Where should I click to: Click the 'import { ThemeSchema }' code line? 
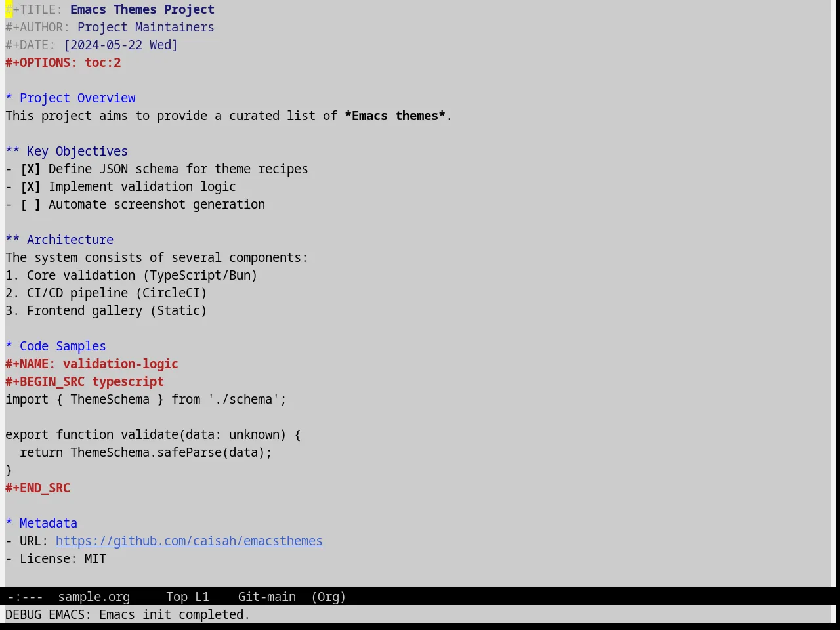point(146,400)
